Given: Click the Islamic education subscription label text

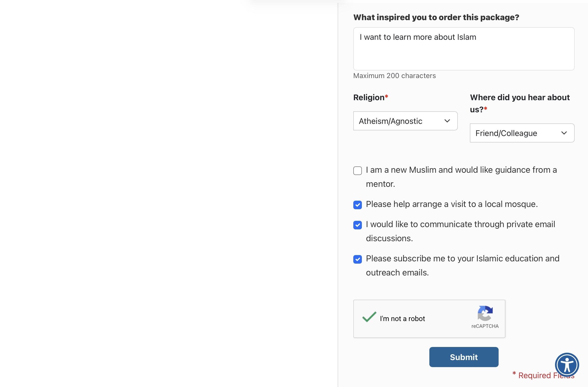Looking at the screenshot, I should (463, 265).
